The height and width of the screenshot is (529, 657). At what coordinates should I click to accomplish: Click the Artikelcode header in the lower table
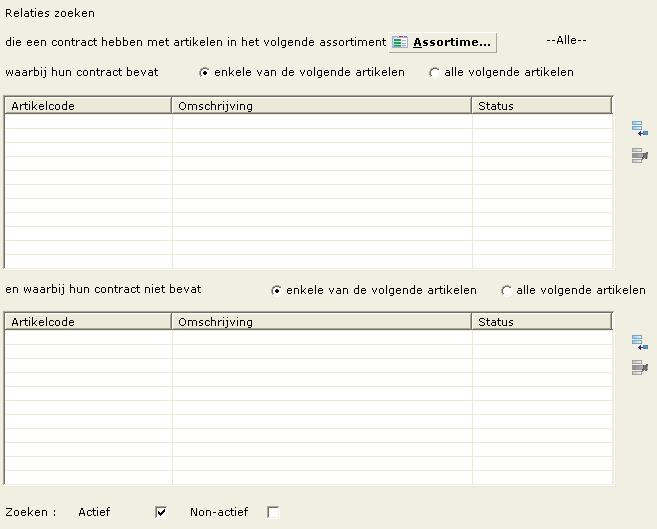click(x=88, y=322)
